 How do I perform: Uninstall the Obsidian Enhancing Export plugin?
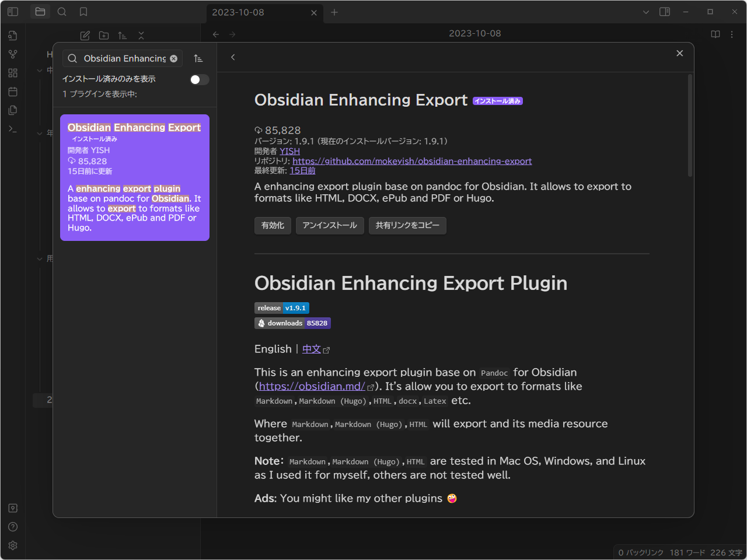point(330,226)
